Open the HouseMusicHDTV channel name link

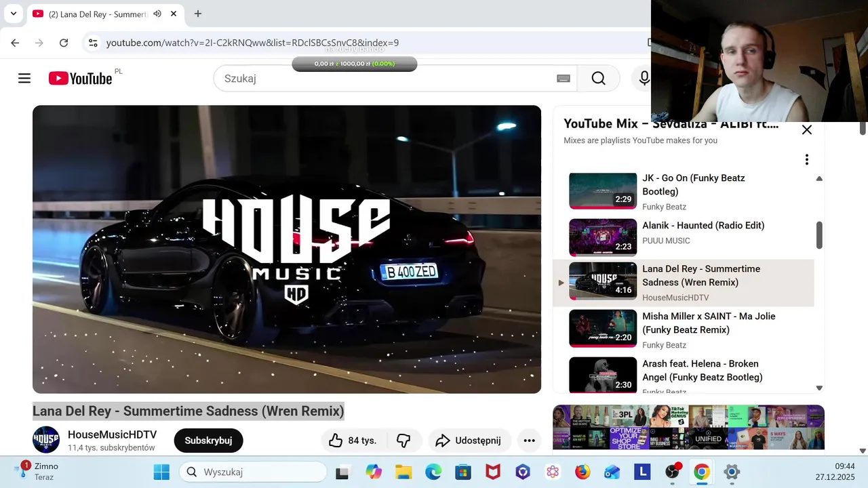pyautogui.click(x=112, y=434)
